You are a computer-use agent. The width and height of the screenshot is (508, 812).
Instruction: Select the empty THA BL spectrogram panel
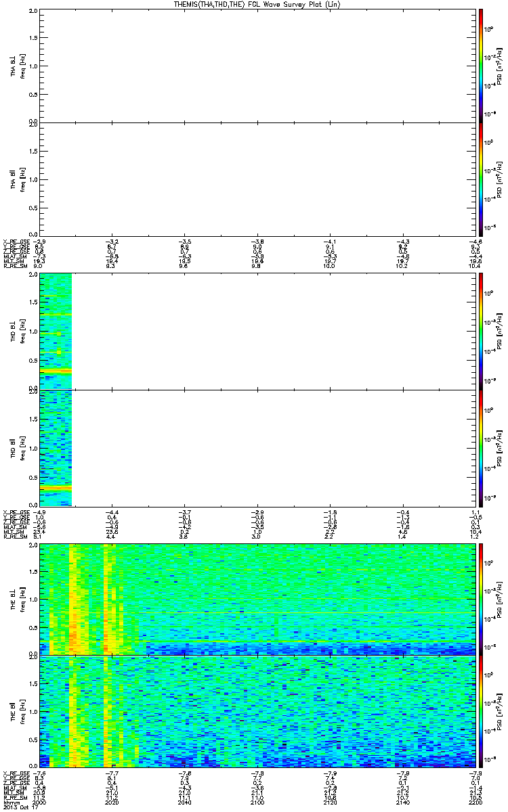coord(256,65)
